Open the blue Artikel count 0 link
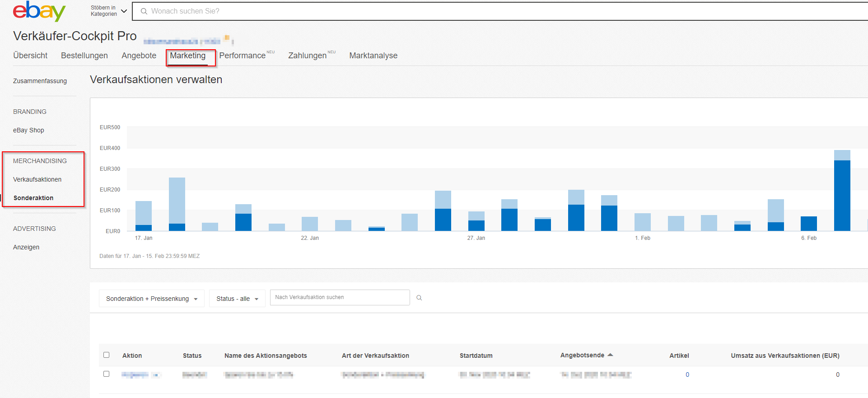This screenshot has width=868, height=398. (687, 375)
